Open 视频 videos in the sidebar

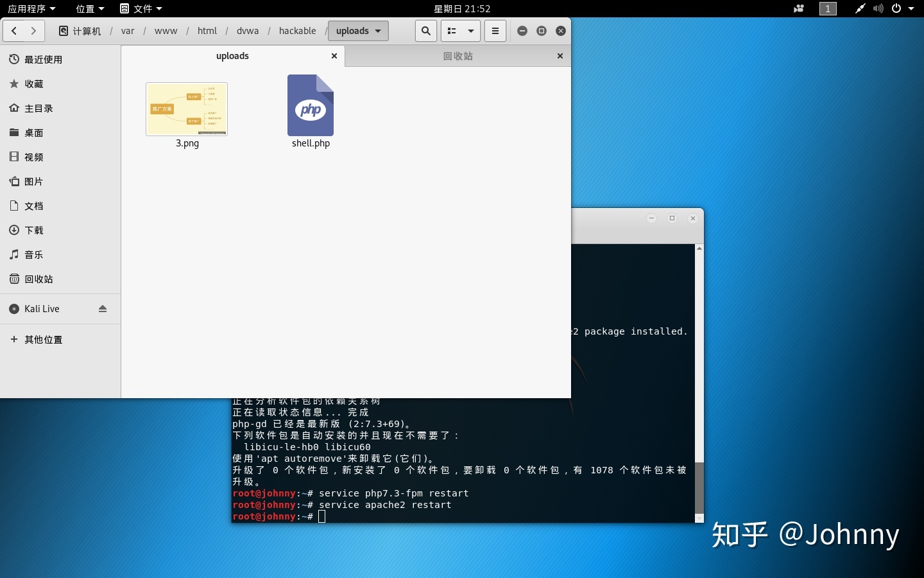point(60,157)
